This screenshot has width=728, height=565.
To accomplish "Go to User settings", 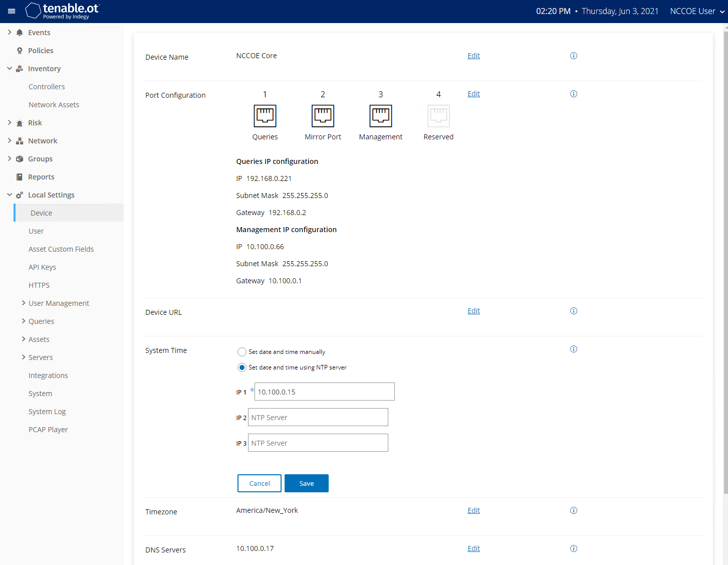I will click(x=36, y=231).
